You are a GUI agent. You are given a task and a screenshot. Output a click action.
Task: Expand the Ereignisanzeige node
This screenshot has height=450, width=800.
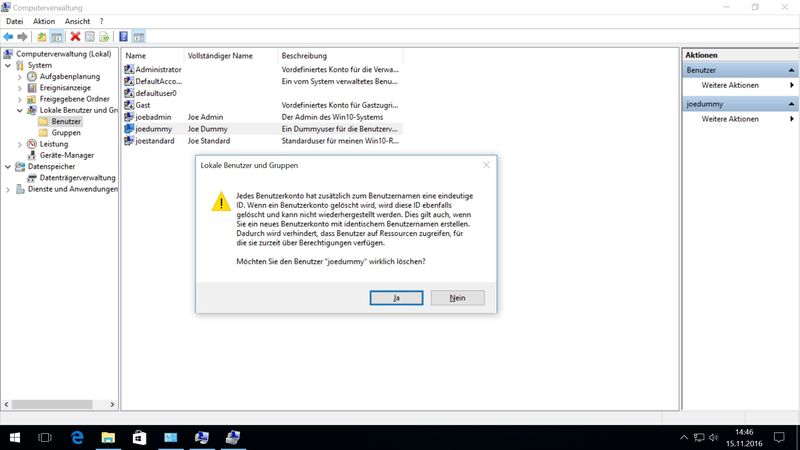pos(20,88)
